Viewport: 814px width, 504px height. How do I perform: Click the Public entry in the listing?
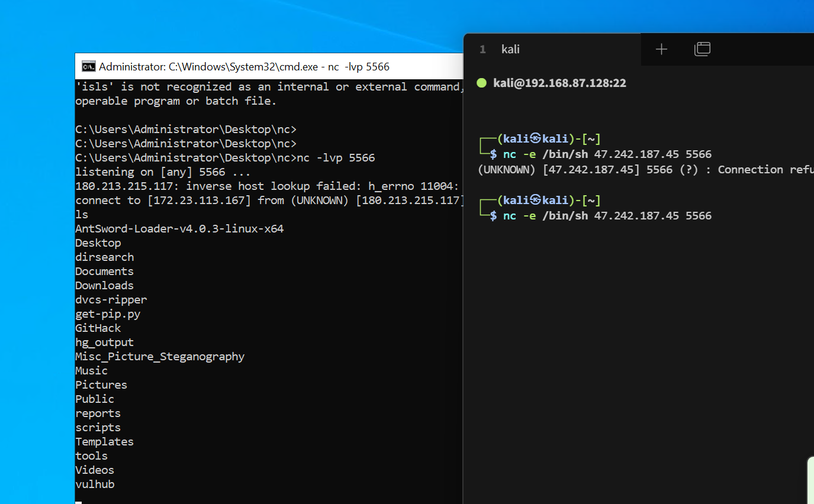click(x=95, y=399)
